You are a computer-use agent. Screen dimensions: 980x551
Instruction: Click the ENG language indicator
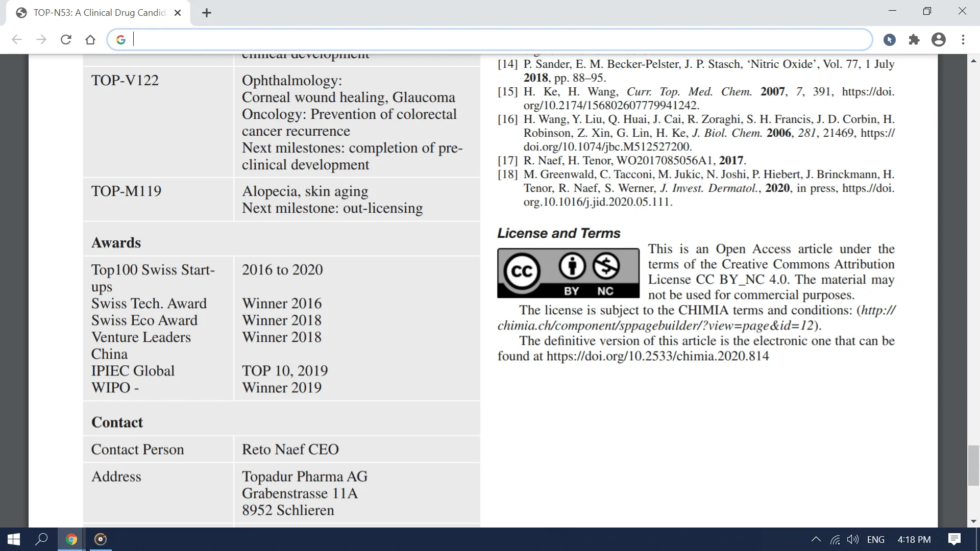[876, 539]
